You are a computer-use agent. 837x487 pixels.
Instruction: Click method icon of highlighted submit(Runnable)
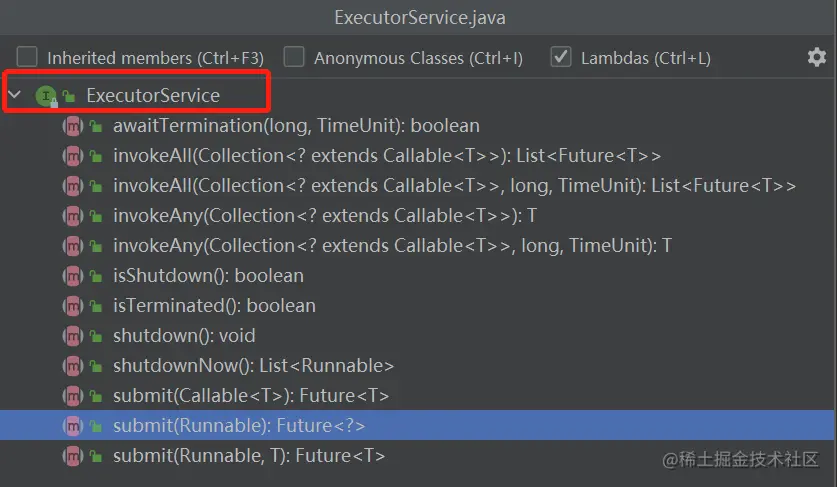point(73,426)
